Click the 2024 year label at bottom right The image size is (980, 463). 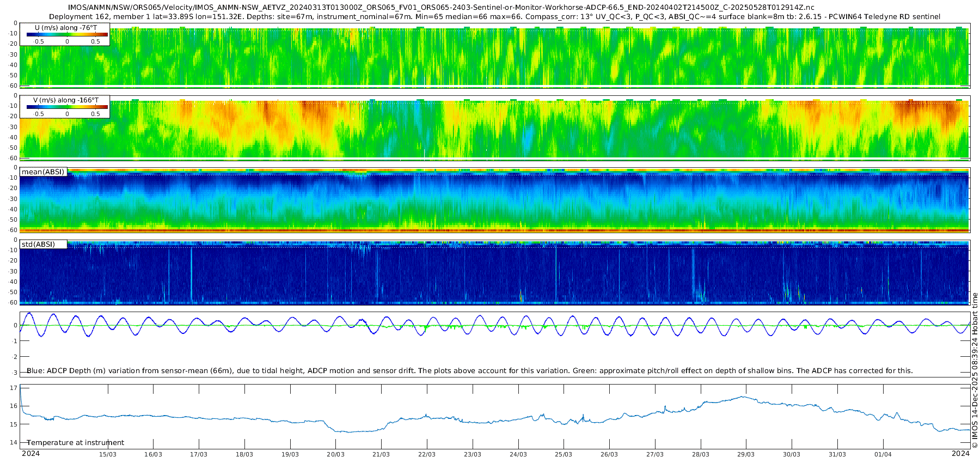960,454
